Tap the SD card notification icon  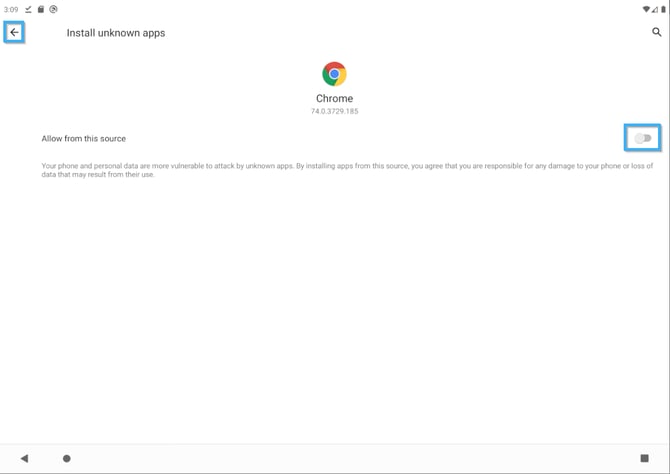pyautogui.click(x=41, y=9)
